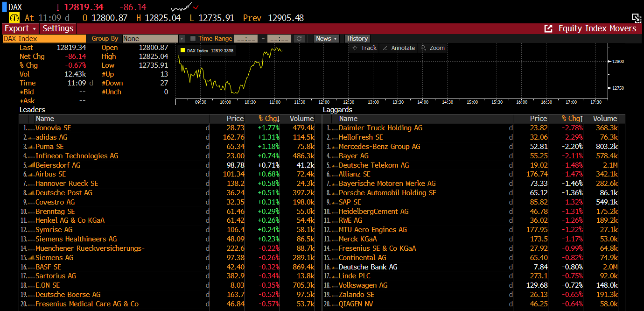Click the volume bars icon beside Beiersdorf AG
This screenshot has height=311, width=644.
point(31,165)
